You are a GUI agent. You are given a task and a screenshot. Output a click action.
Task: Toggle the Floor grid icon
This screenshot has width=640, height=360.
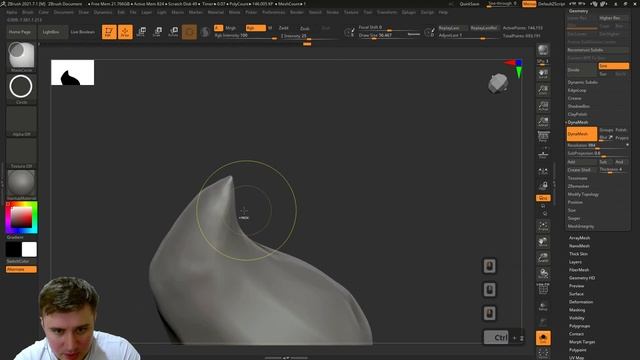[x=543, y=154]
